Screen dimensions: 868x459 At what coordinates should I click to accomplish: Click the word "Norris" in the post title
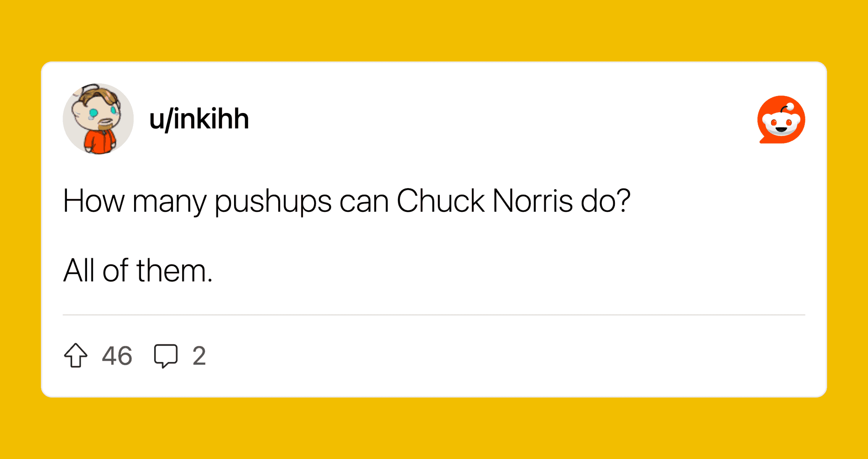pos(532,201)
